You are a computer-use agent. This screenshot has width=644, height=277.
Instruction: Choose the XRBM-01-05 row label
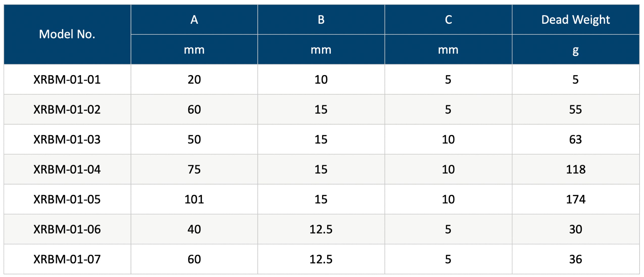coord(67,199)
